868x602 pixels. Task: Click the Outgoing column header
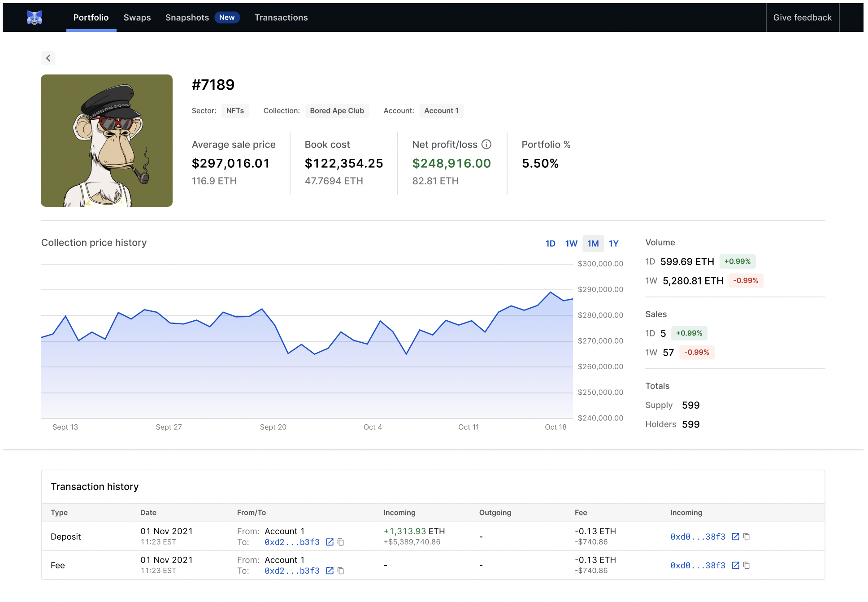tap(495, 513)
